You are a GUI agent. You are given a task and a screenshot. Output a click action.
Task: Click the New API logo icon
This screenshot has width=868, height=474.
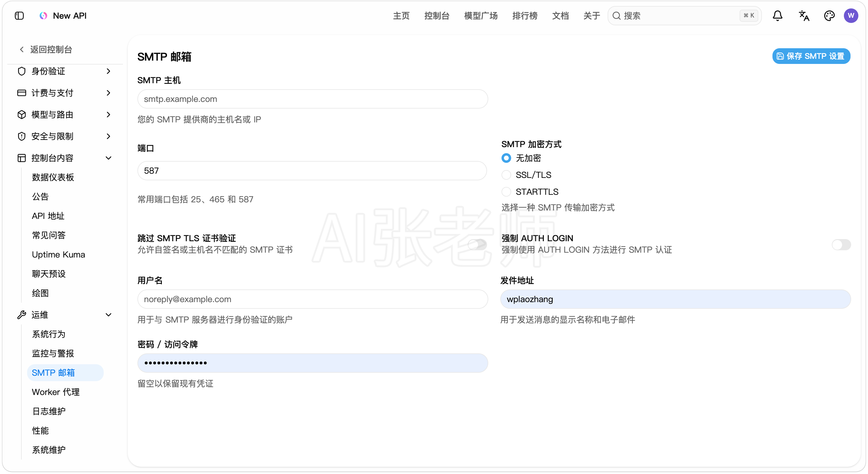[43, 16]
